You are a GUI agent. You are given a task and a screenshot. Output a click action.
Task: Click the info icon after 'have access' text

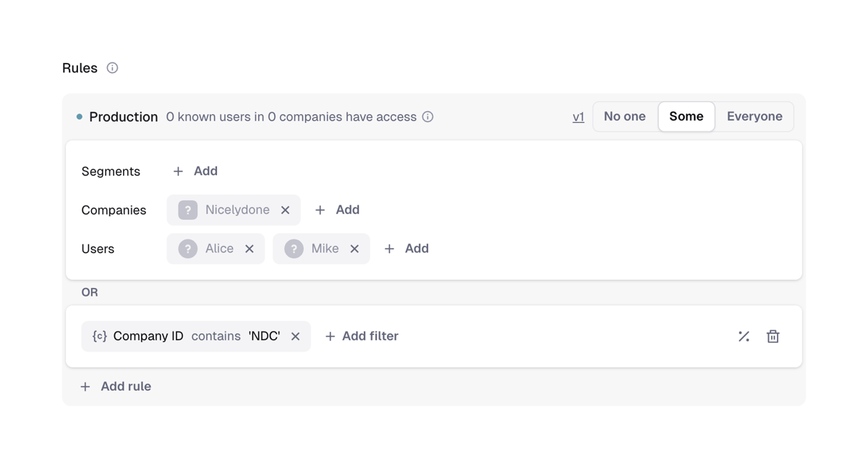click(x=427, y=116)
